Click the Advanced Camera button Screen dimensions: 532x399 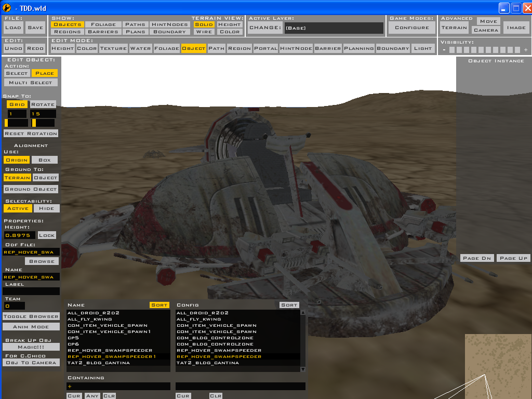(486, 30)
